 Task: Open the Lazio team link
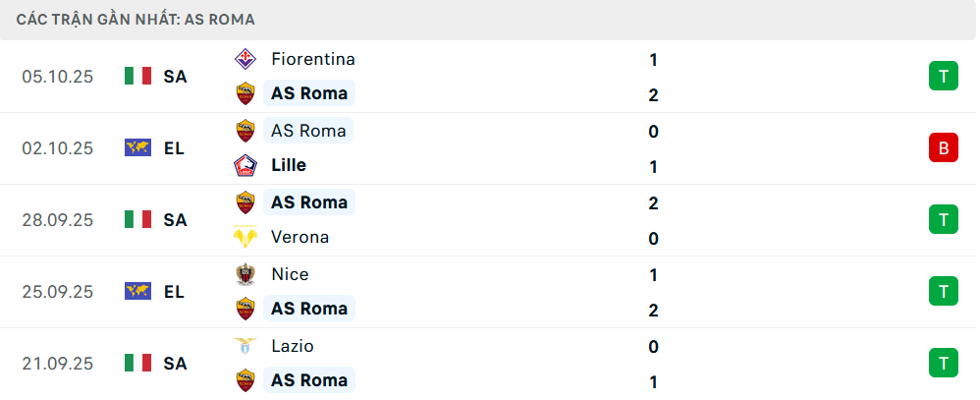pyautogui.click(x=293, y=346)
